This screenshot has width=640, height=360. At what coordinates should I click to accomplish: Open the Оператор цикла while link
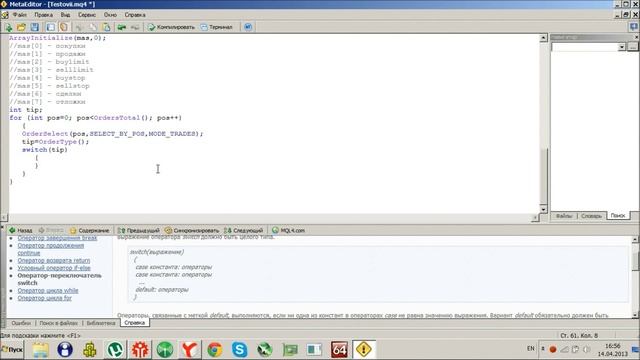(x=48, y=291)
